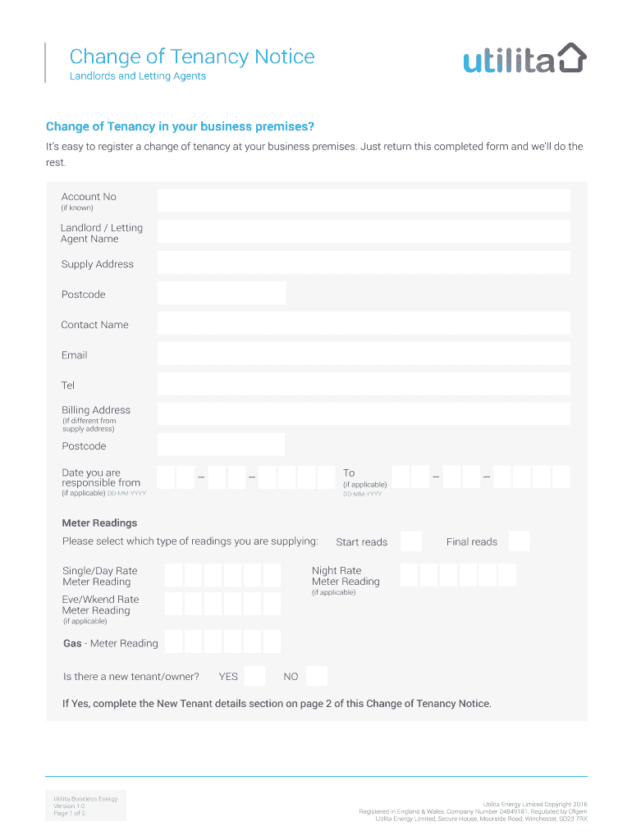
Task: Click first day box of responsible-from date
Action: 166,477
